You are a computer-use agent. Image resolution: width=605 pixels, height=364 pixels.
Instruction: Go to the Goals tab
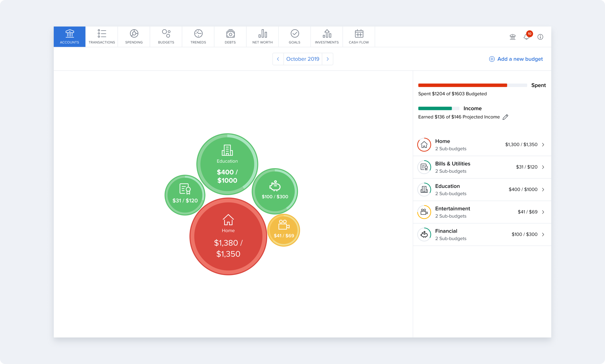coord(294,36)
